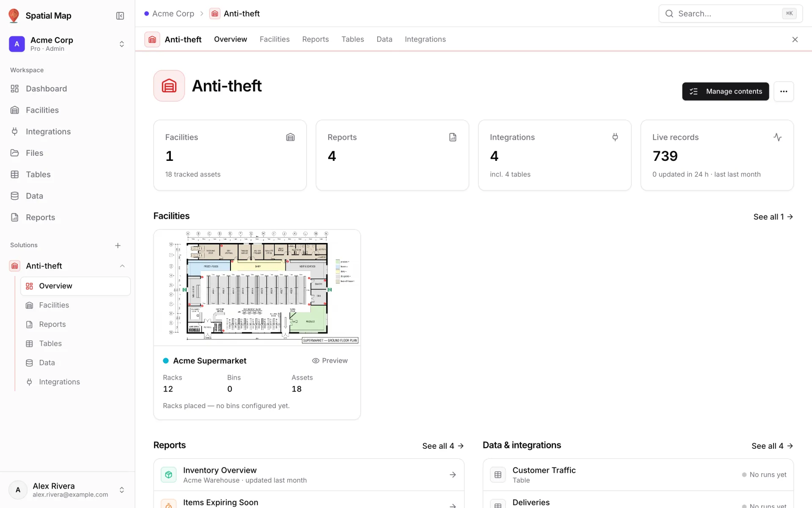Click the Anti-theft breadcrumb icon
The width and height of the screenshot is (812, 508).
tap(215, 14)
